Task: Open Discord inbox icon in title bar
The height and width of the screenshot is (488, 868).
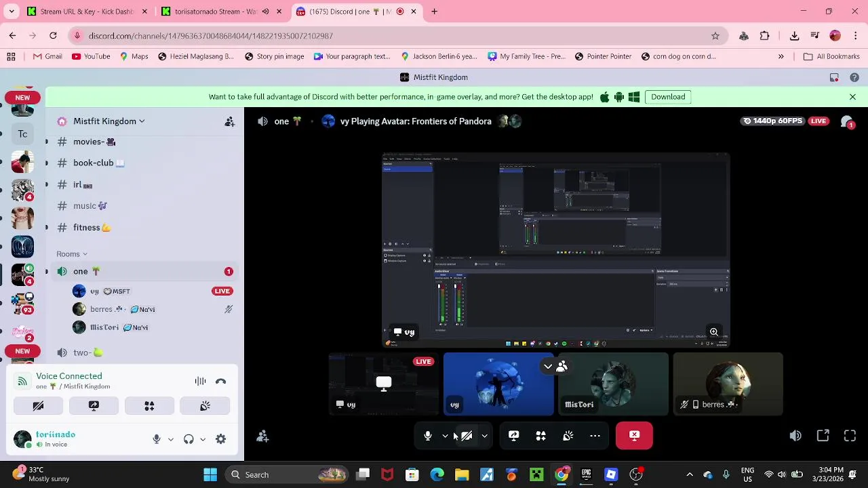Action: tap(834, 77)
